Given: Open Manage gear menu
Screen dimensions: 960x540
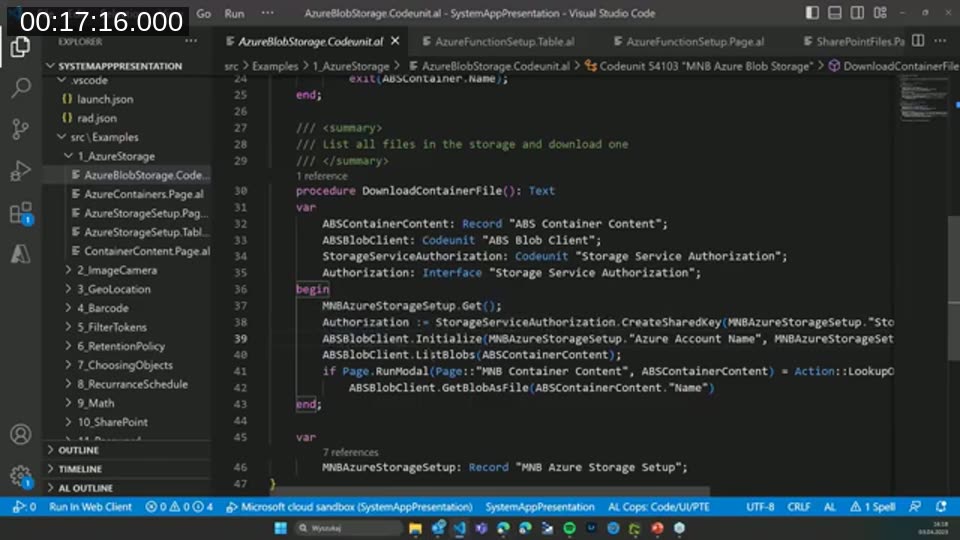Looking at the screenshot, I should point(20,476).
